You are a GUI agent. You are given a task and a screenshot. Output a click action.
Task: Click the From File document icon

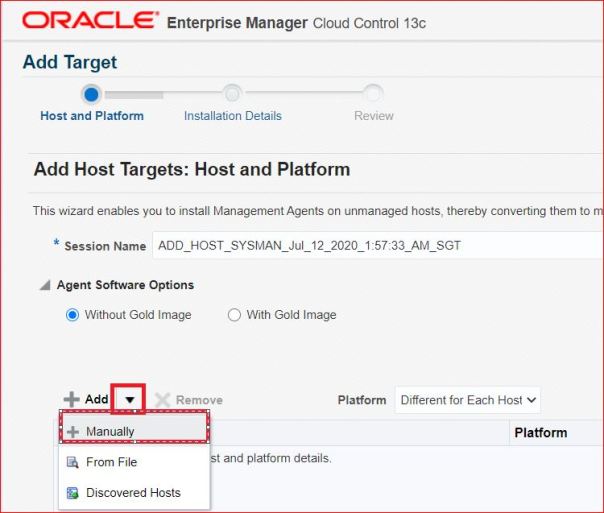coord(72,462)
